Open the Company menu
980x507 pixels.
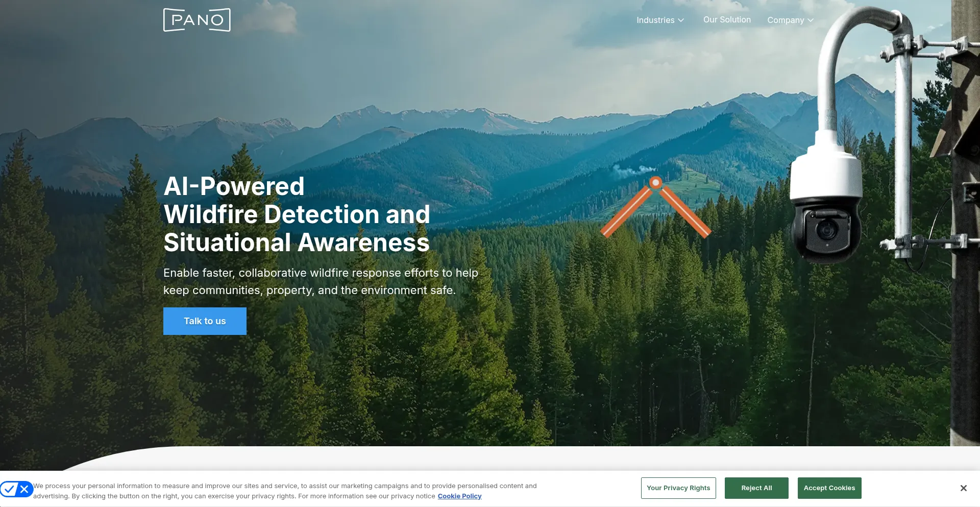coord(790,20)
